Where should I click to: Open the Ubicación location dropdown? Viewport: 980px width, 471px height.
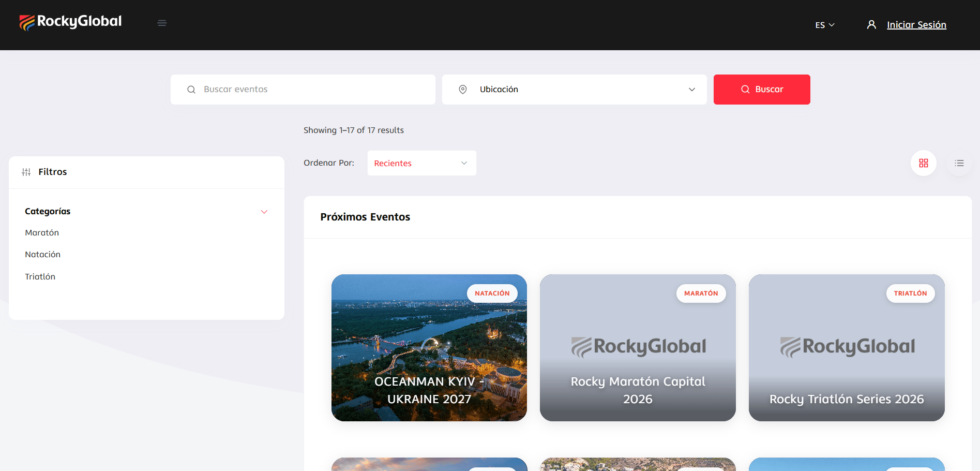[x=575, y=90]
